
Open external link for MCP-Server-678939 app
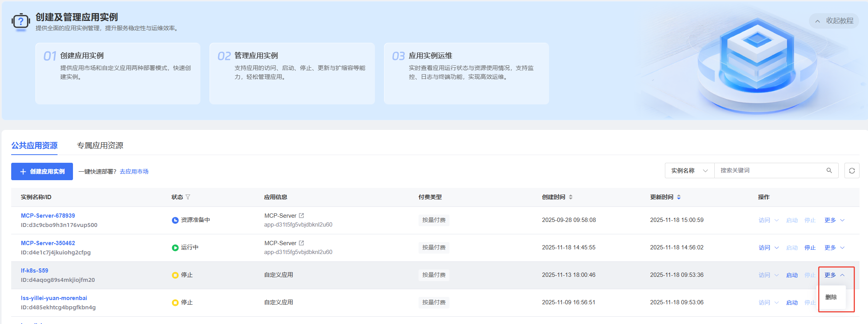(x=302, y=216)
